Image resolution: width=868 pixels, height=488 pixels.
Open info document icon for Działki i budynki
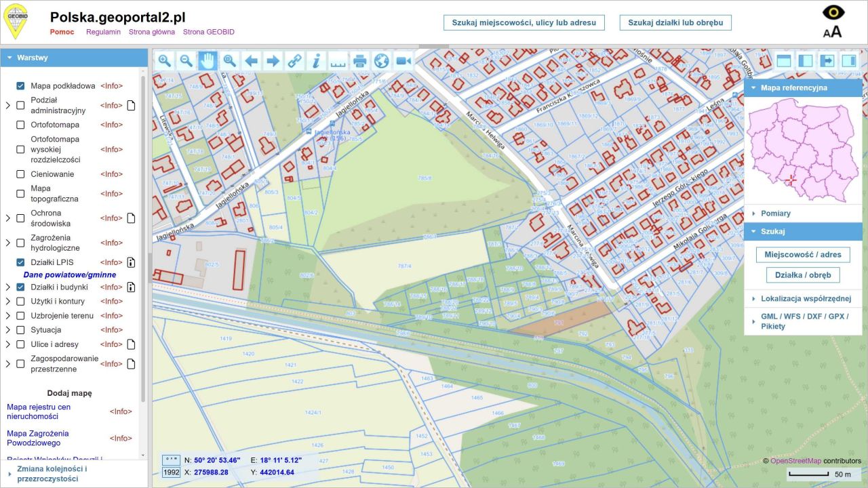(131, 287)
